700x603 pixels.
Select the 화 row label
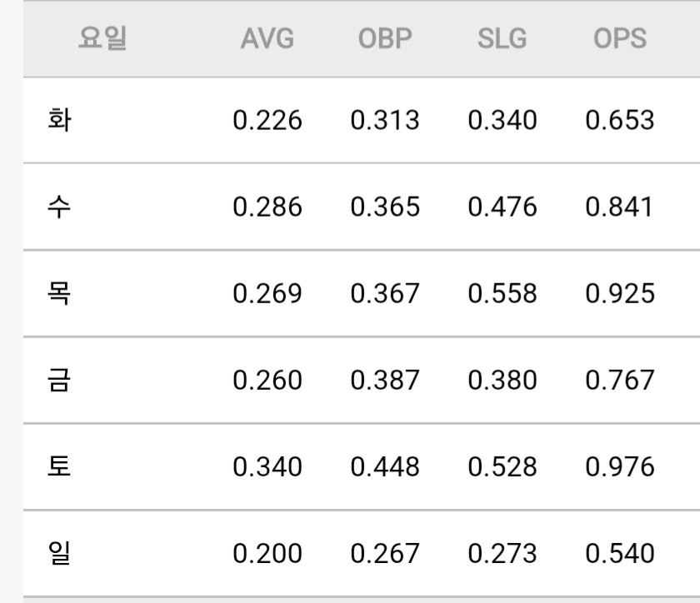pos(59,120)
